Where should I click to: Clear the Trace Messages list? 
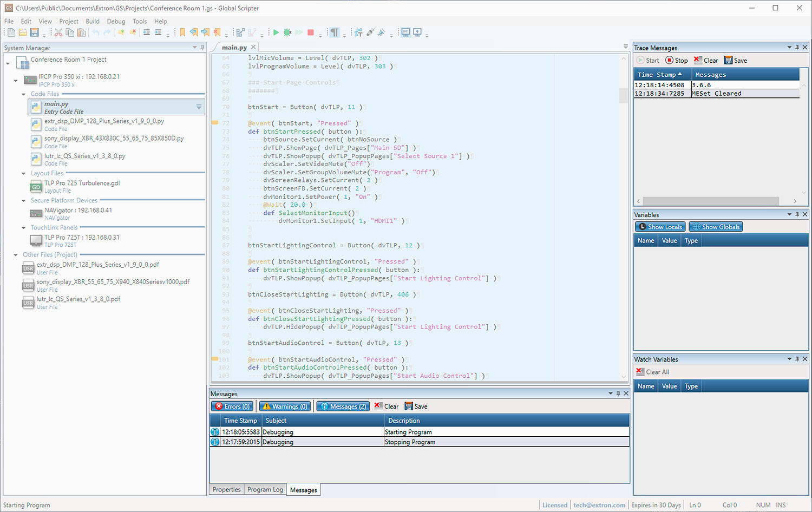(706, 61)
